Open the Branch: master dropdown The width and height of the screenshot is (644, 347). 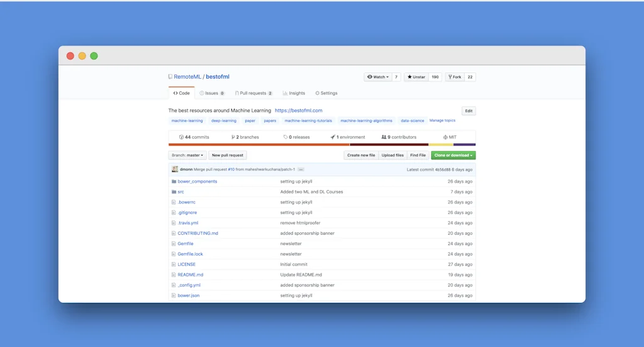(x=187, y=156)
